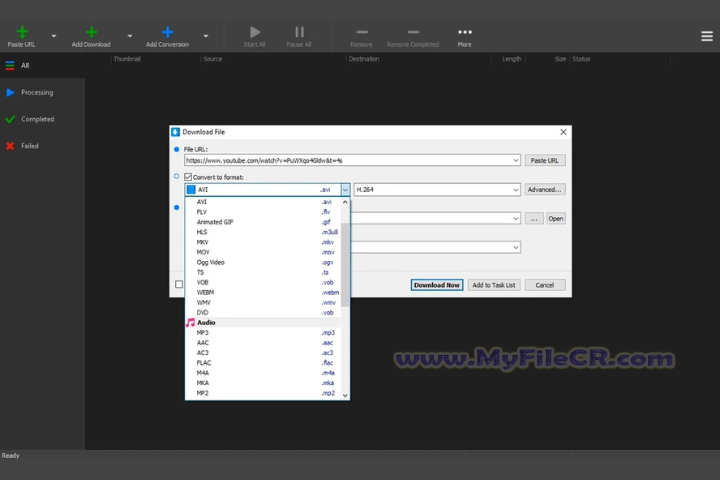Choose M4A audio format
The height and width of the screenshot is (480, 720).
tap(263, 373)
